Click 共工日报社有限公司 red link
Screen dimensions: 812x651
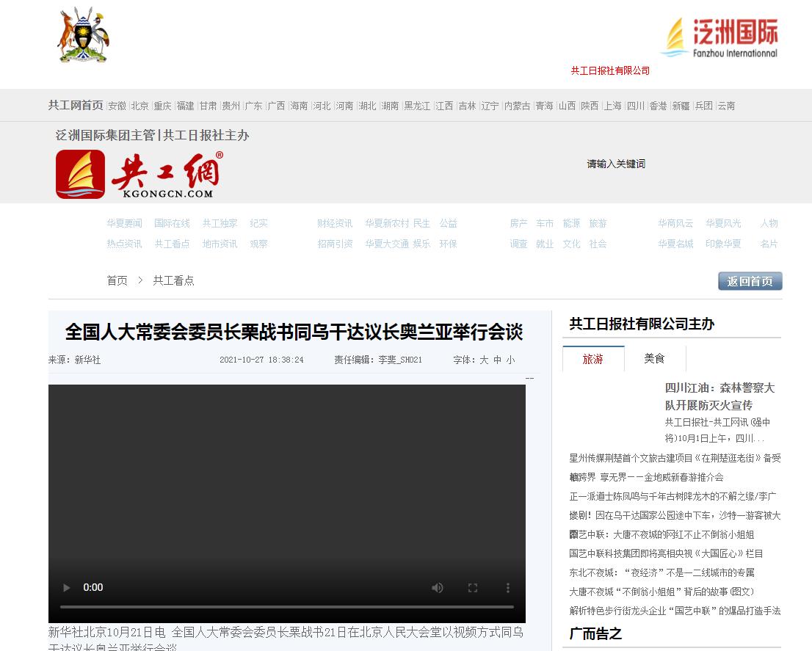610,70
